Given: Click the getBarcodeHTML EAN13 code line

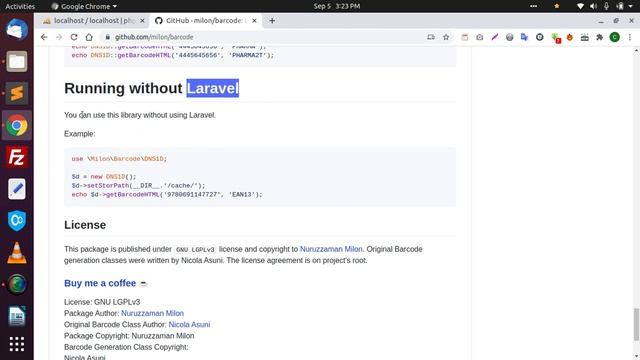Looking at the screenshot, I should point(167,195).
